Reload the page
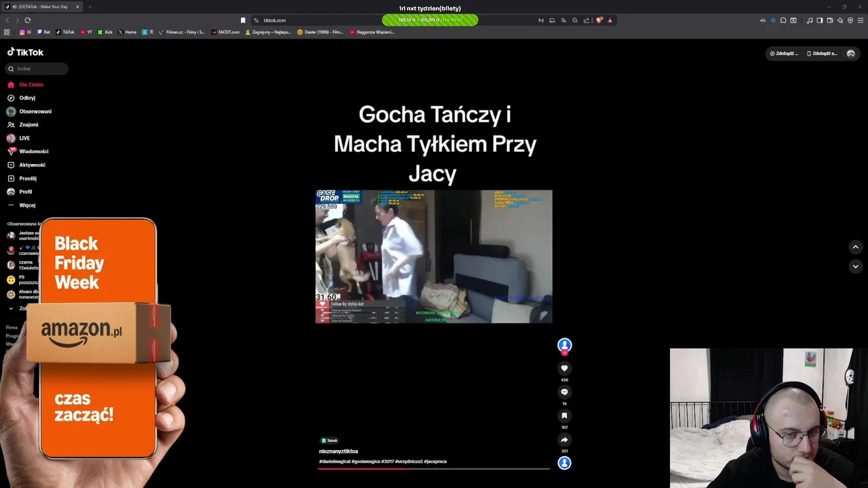868x488 pixels. point(28,20)
